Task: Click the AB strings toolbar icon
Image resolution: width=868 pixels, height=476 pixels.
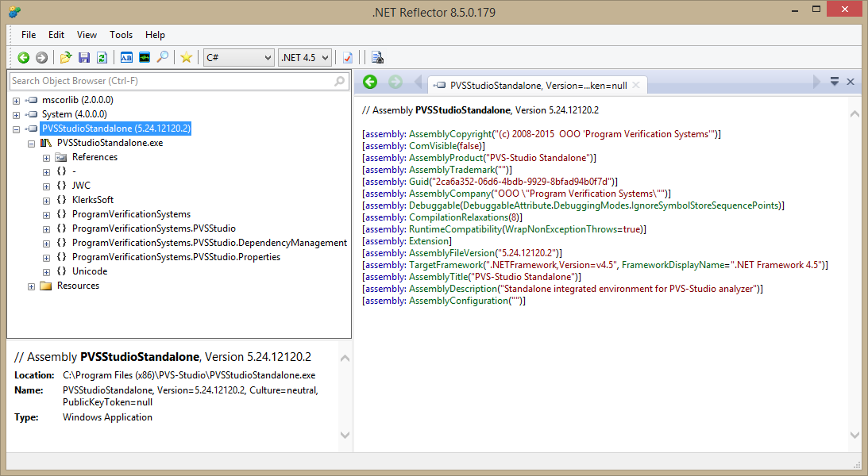Action: tap(126, 57)
